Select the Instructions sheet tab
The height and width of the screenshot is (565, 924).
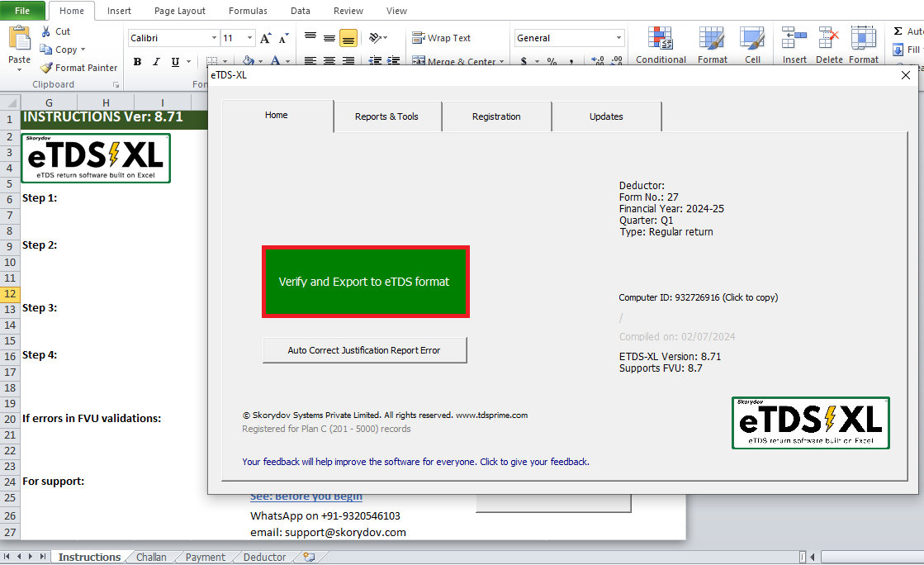click(x=89, y=557)
